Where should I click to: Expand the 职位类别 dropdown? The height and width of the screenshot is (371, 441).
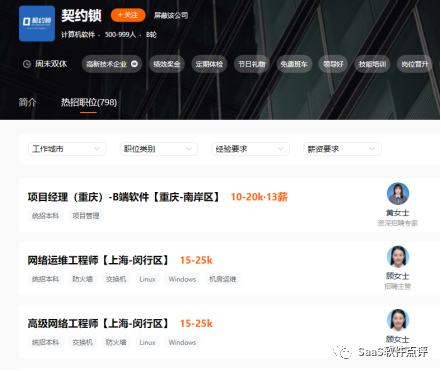(159, 149)
